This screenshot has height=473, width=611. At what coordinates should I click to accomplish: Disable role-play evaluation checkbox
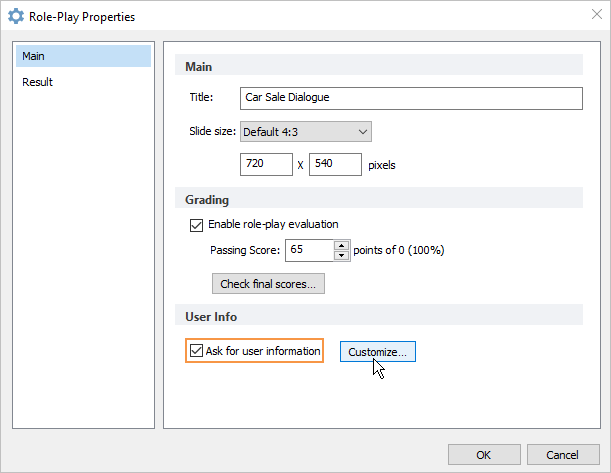(196, 224)
